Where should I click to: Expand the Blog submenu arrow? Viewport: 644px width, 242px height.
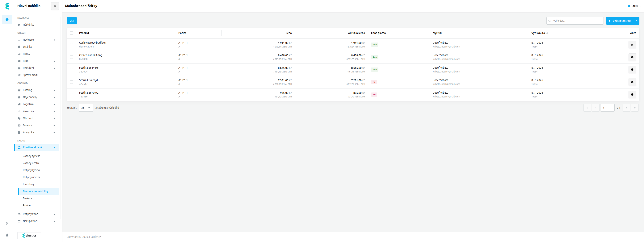[x=54, y=61]
